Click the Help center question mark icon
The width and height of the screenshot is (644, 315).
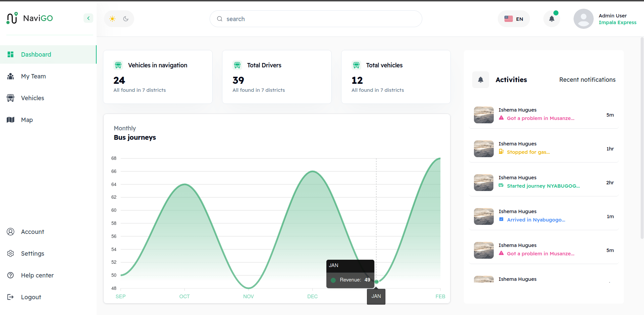(10, 275)
